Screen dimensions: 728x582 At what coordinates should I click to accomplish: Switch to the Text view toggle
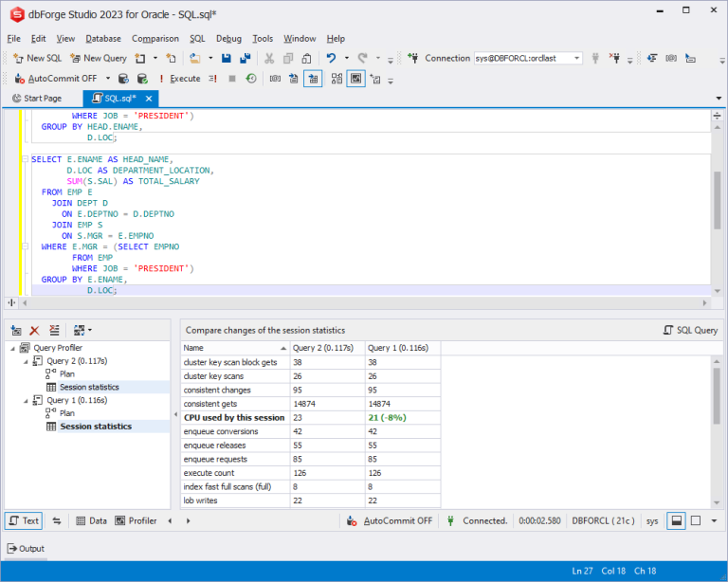pyautogui.click(x=24, y=520)
